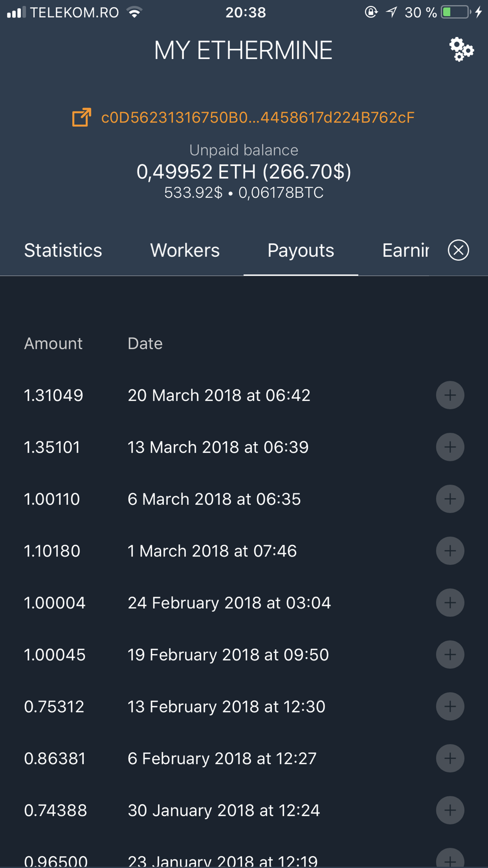Select the Payouts tab
488x868 pixels.
coord(301,250)
